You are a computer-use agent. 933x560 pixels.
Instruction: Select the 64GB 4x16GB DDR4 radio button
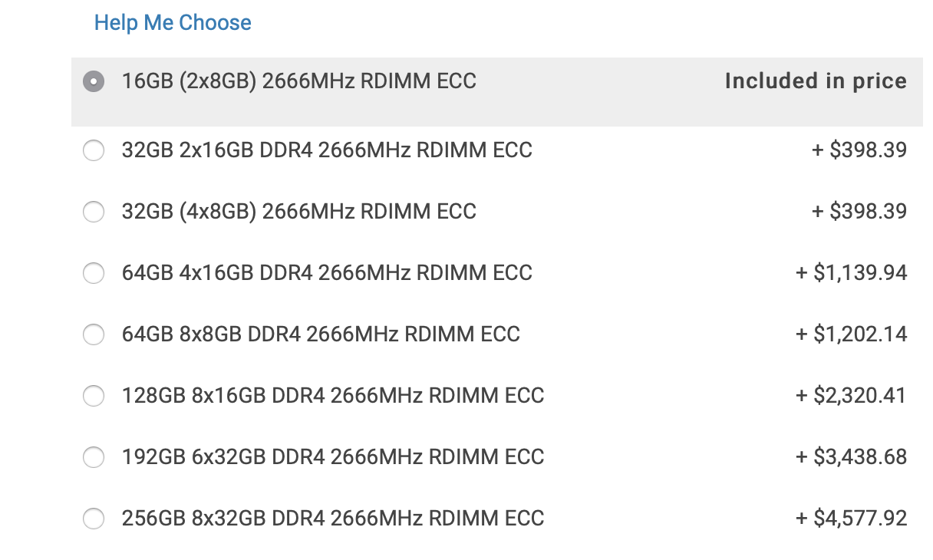(x=94, y=273)
